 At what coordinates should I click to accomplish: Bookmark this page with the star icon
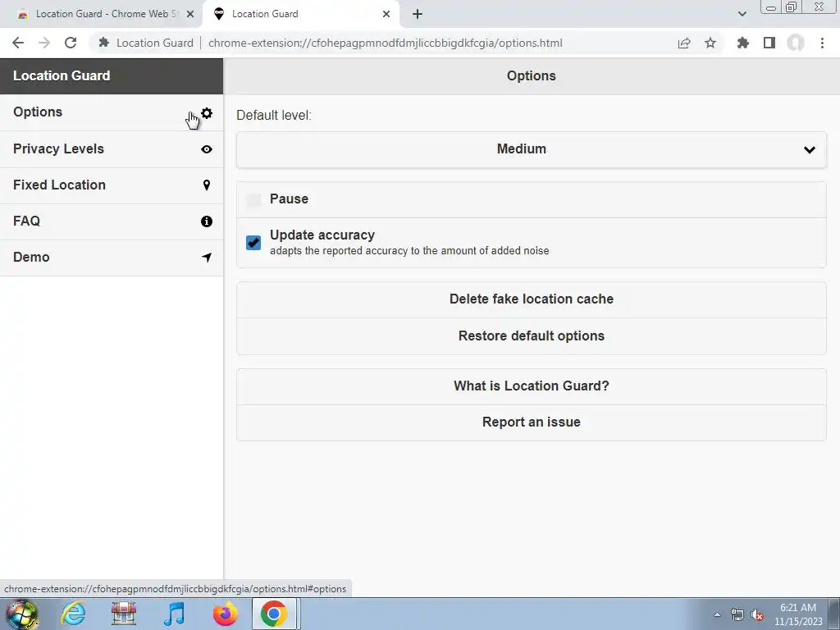click(710, 43)
